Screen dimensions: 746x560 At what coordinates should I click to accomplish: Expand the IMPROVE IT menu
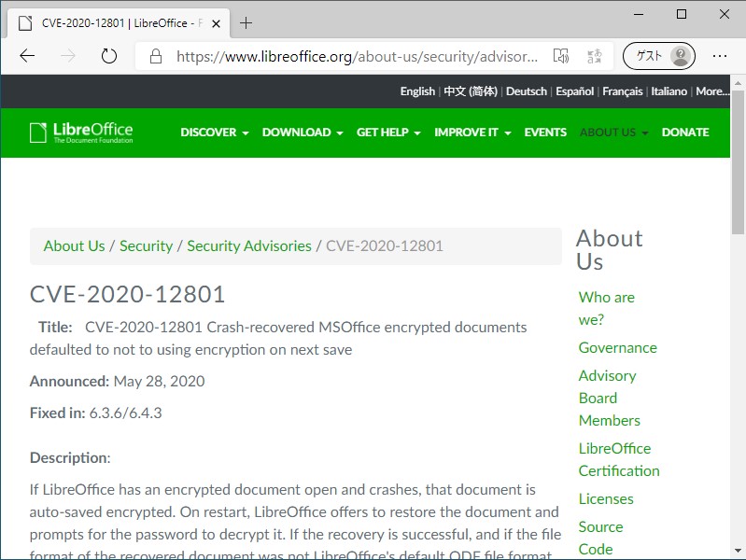coord(472,133)
